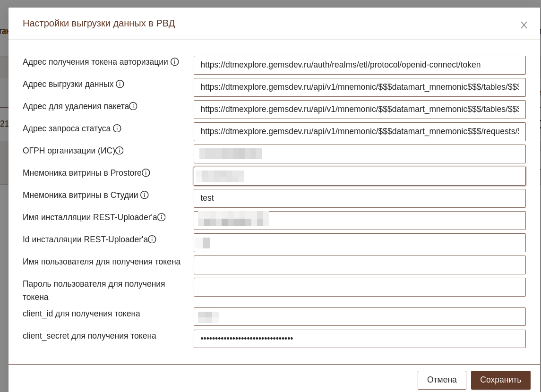Click info icon beside Мнемоника витрины в Prostore
Image resolution: width=541 pixels, height=392 pixels.
(x=146, y=173)
